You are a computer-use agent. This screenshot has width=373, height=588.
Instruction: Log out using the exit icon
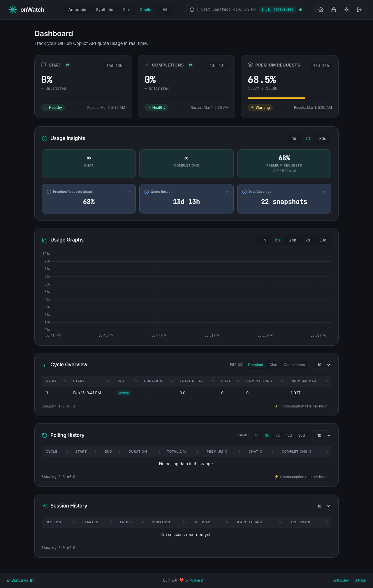(x=359, y=10)
